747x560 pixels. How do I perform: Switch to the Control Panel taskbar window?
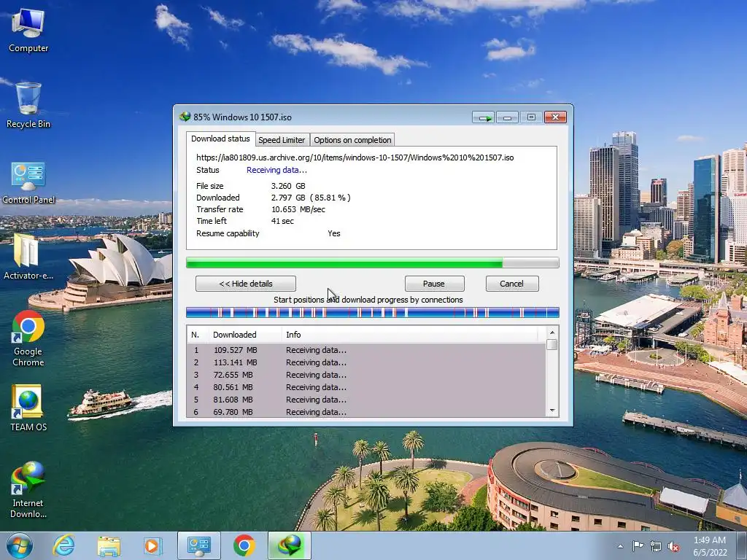(199, 545)
